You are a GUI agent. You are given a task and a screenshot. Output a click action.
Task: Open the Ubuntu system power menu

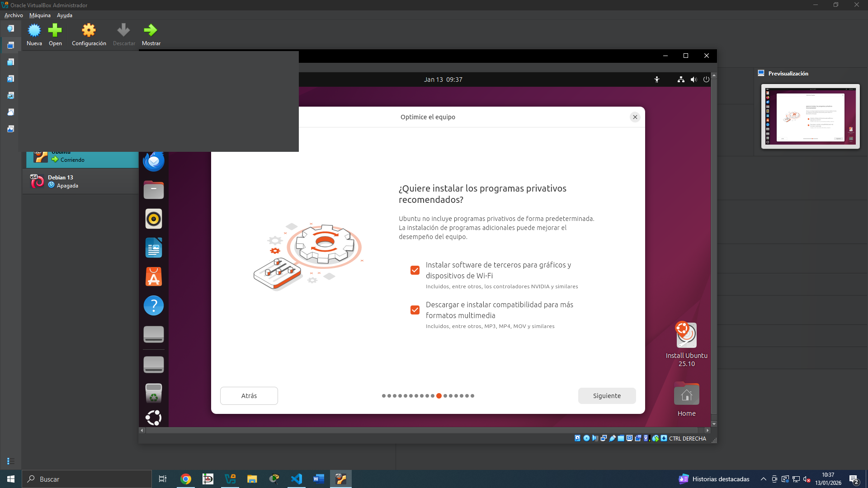(706, 80)
